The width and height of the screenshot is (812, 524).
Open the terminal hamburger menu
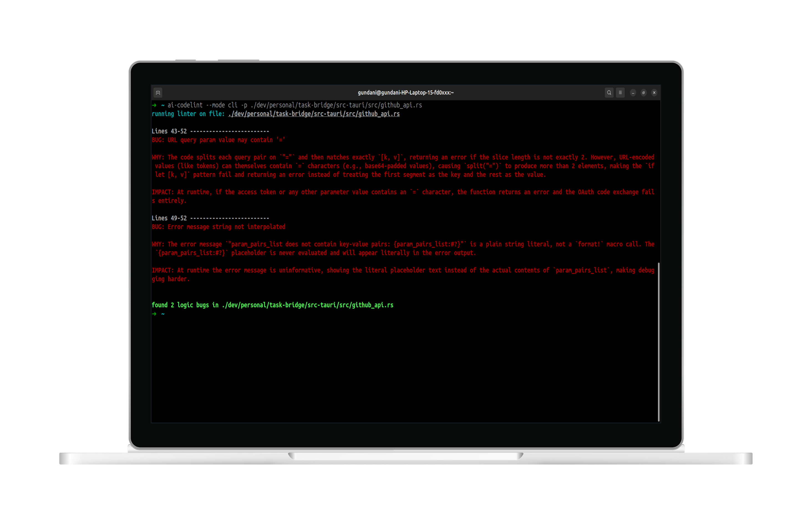point(620,93)
